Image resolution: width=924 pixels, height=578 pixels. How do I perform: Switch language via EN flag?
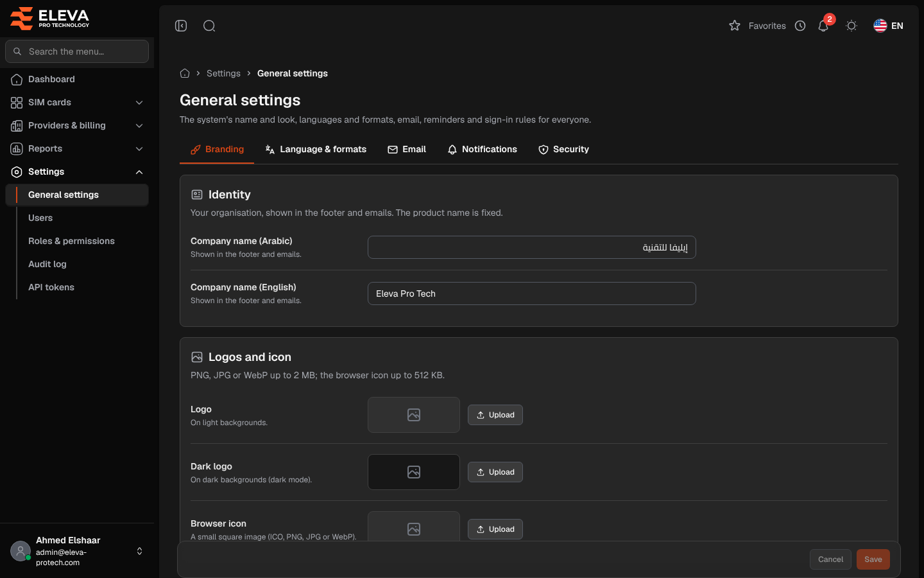888,26
